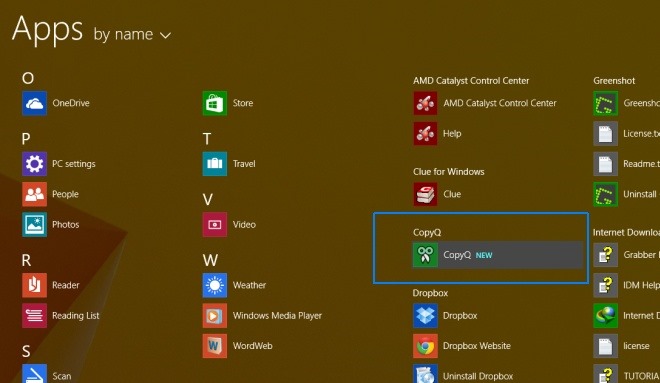The width and height of the screenshot is (660, 383).
Task: Open the lowercase license document icon
Action: point(605,346)
